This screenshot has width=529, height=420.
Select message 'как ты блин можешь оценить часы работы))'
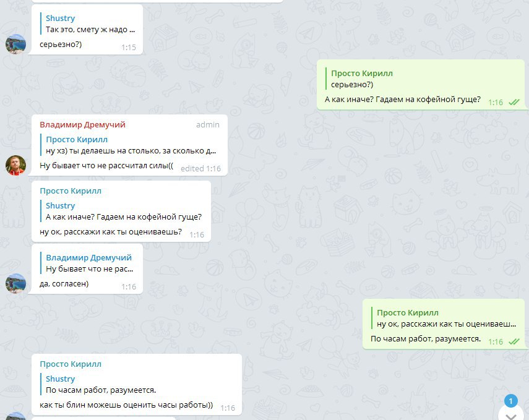126,405
